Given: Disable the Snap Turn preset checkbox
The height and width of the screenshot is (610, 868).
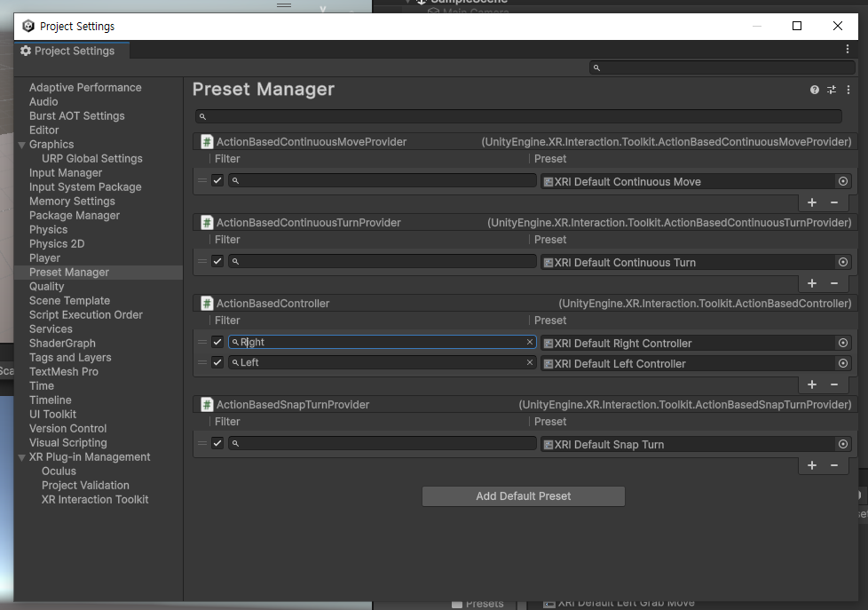Looking at the screenshot, I should click(217, 443).
